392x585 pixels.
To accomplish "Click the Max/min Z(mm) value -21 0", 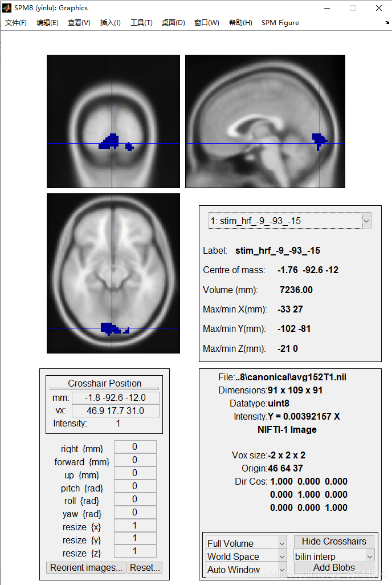I will [288, 348].
